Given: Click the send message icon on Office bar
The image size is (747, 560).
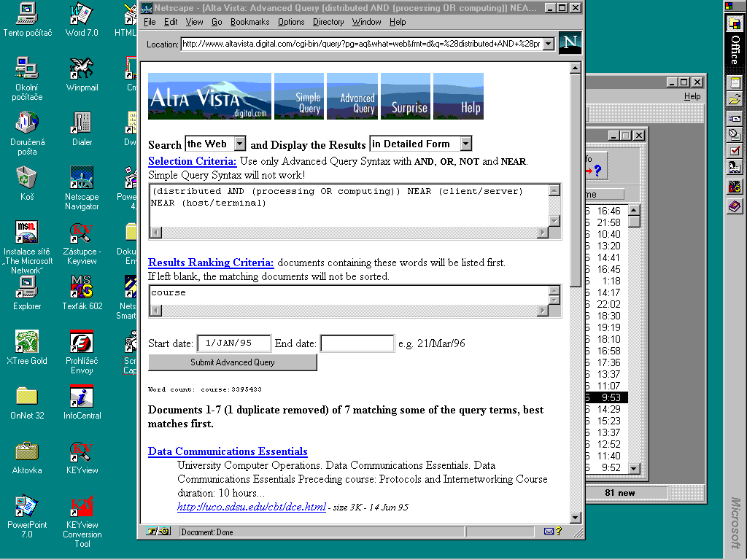Looking at the screenshot, I should click(735, 118).
